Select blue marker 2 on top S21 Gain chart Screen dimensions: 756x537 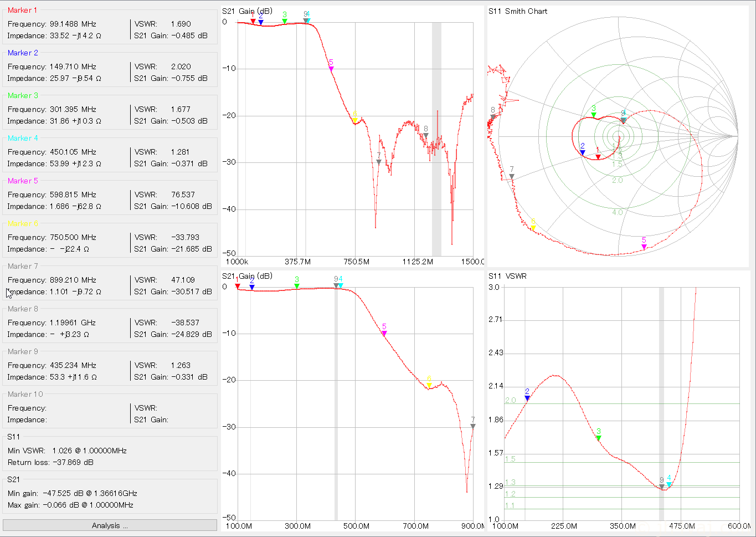tap(261, 23)
